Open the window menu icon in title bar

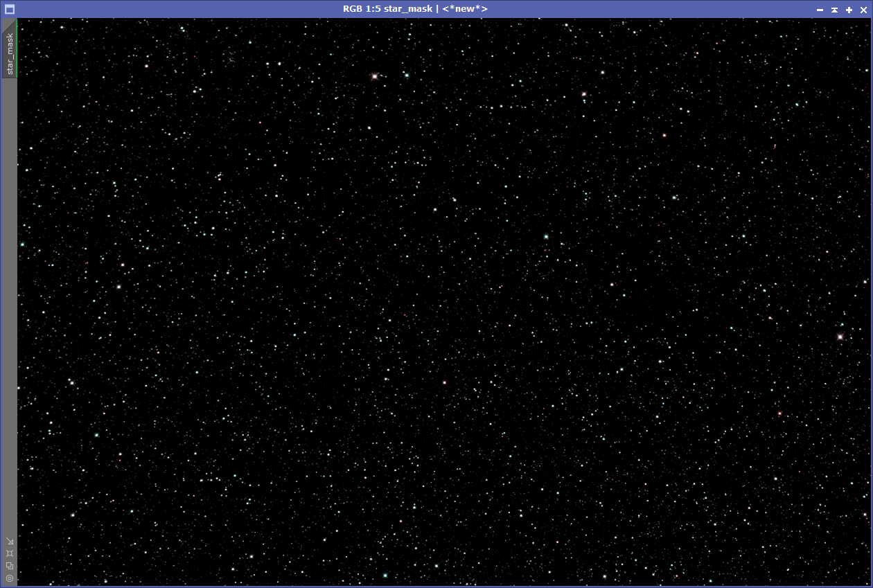10,9
